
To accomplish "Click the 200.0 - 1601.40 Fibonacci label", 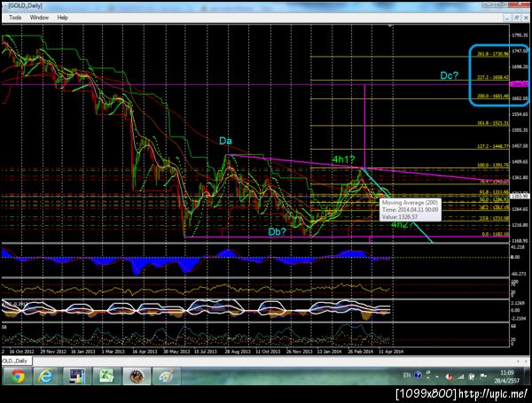I will tap(493, 97).
